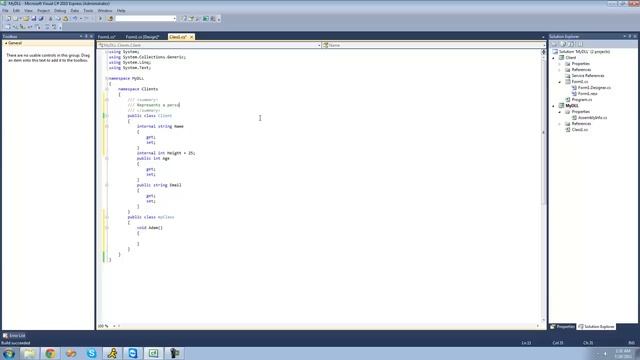
Task: Click the Open File toolbar icon
Action: pos(26,19)
